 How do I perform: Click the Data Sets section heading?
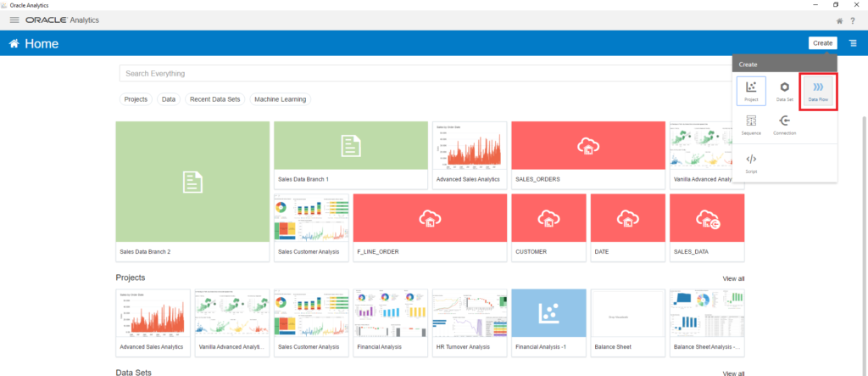(x=133, y=372)
